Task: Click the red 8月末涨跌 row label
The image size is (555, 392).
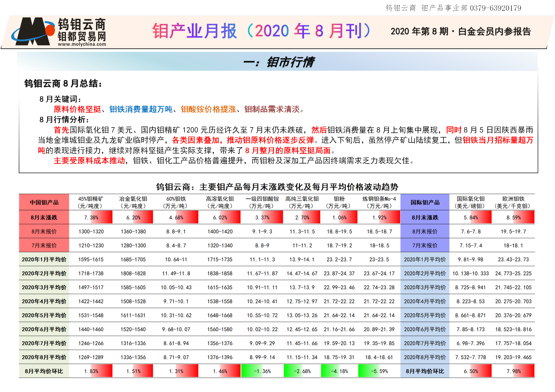Action: tap(44, 217)
